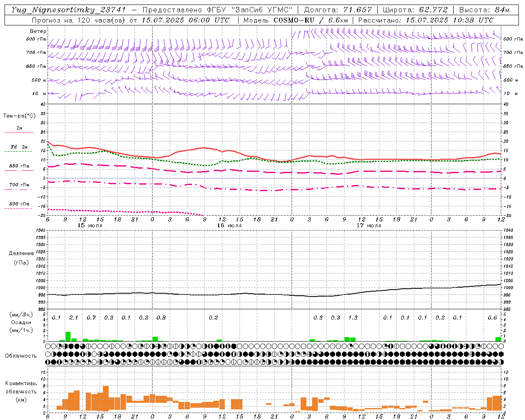The width and height of the screenshot is (525, 420).
Task: Click the 16 июля date label
Action: 229,226
